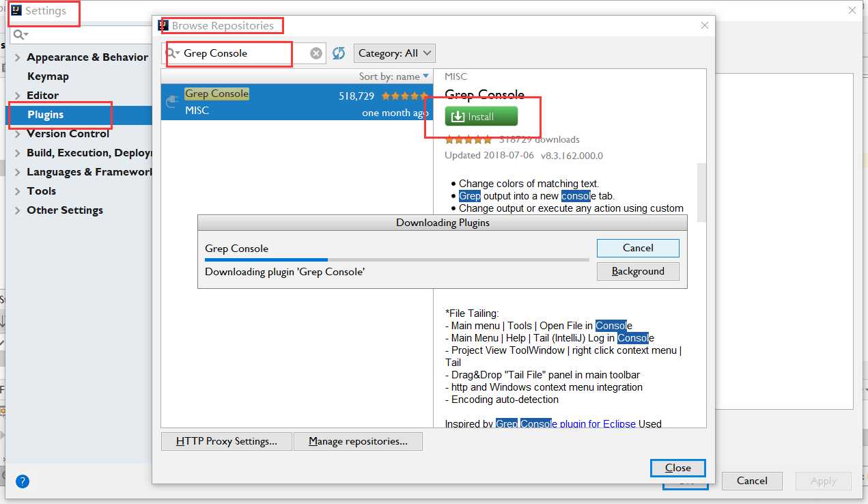Click the Grep Console download progress bar
Screen dimensions: 868x504
pos(397,260)
